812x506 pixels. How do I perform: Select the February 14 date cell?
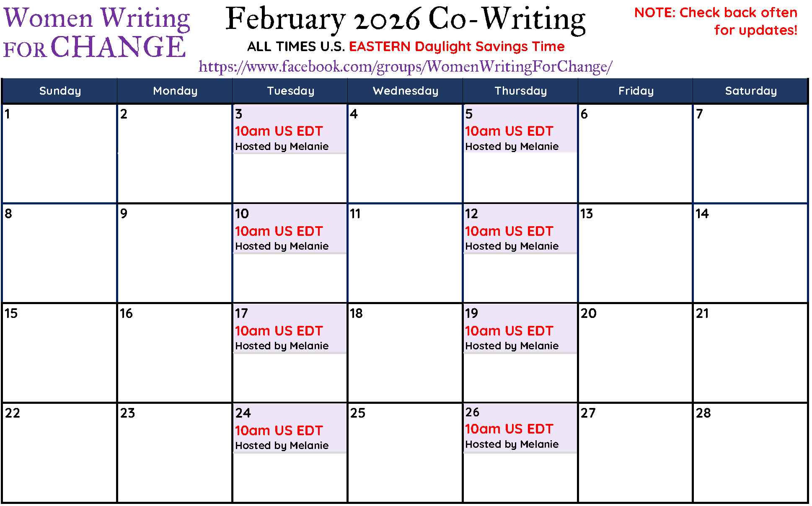(x=750, y=253)
